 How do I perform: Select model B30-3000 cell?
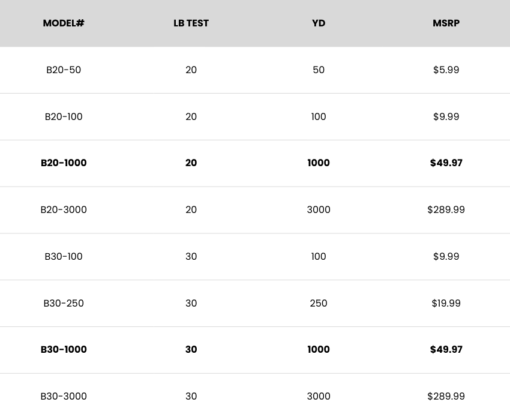pos(64,397)
